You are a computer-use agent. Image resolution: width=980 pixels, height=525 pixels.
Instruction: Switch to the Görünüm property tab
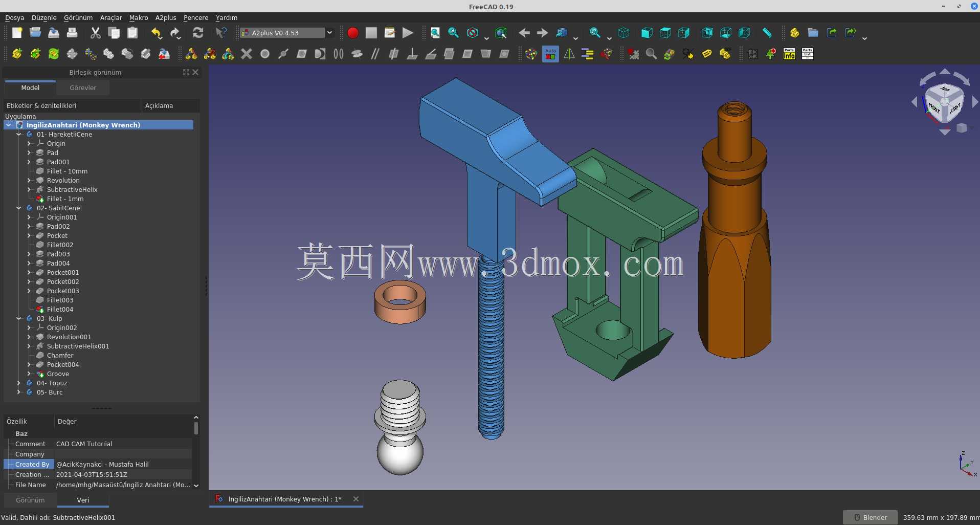point(30,500)
